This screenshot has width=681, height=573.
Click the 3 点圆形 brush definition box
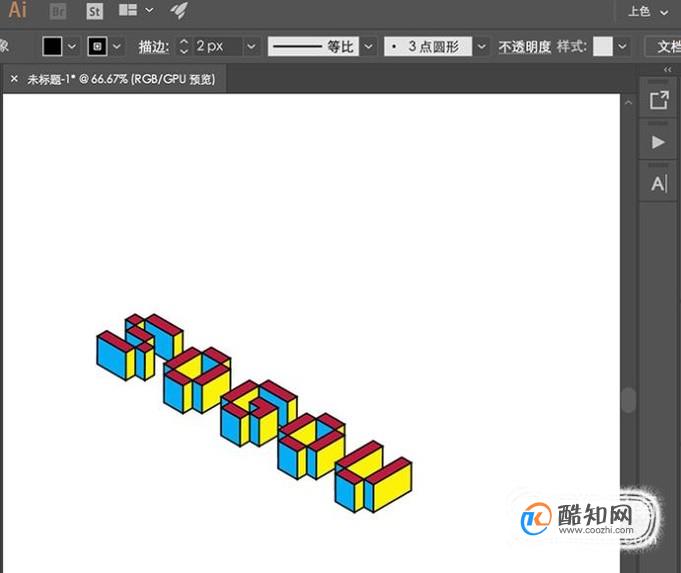pyautogui.click(x=428, y=46)
